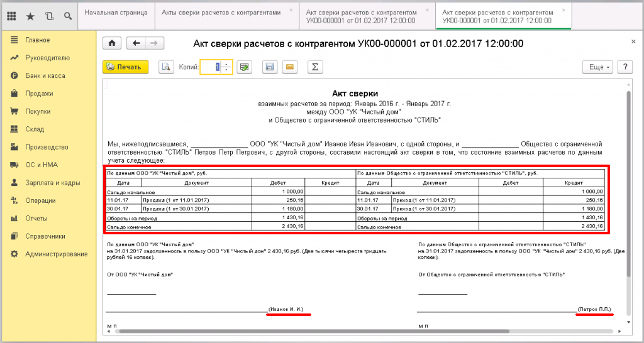Click the Печать button

(x=125, y=67)
